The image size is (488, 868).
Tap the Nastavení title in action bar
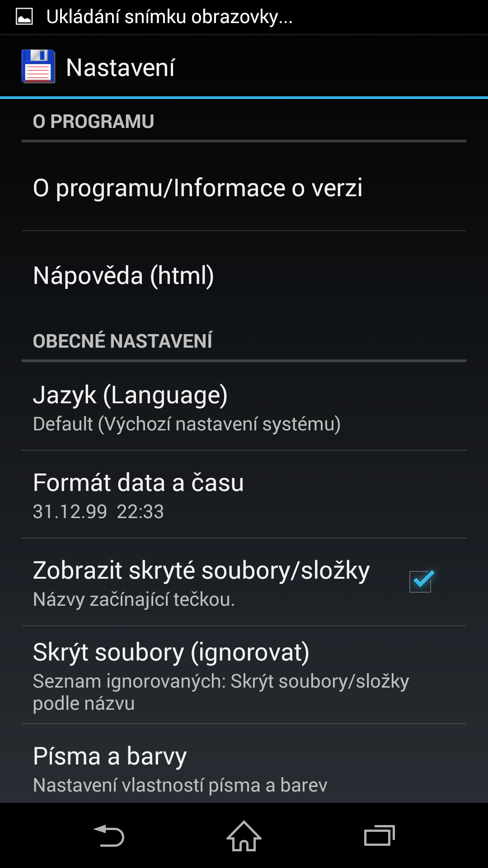(120, 67)
